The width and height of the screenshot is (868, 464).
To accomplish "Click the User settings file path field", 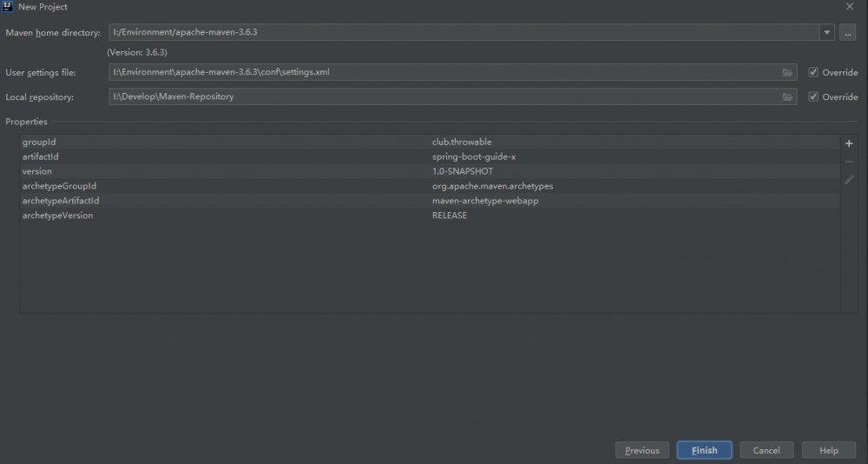I will (x=443, y=72).
